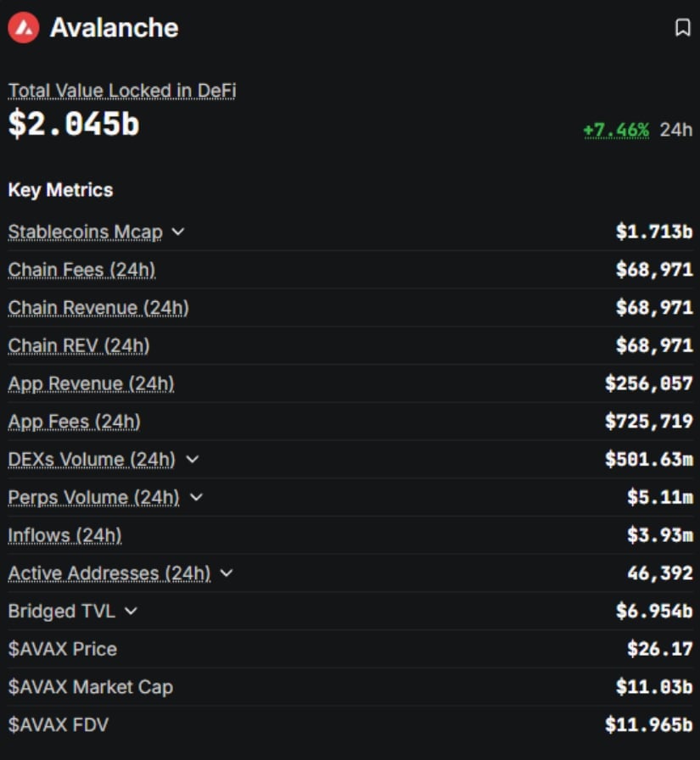Click the Avalanche red logo icon

click(23, 28)
